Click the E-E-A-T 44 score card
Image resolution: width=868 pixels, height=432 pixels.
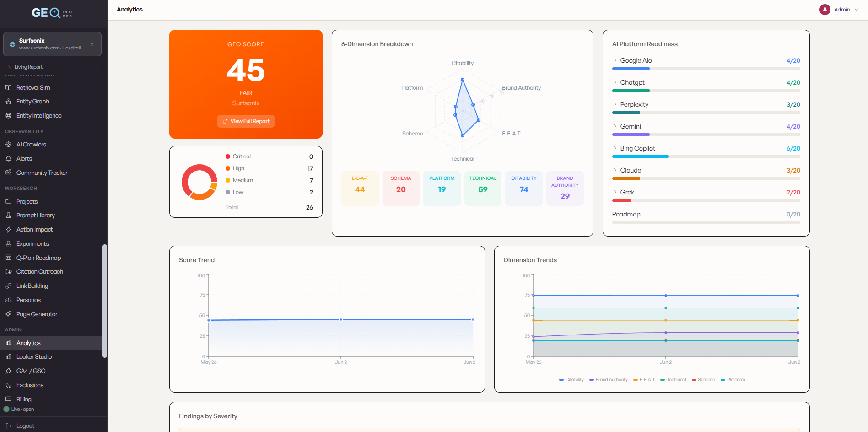coord(360,189)
